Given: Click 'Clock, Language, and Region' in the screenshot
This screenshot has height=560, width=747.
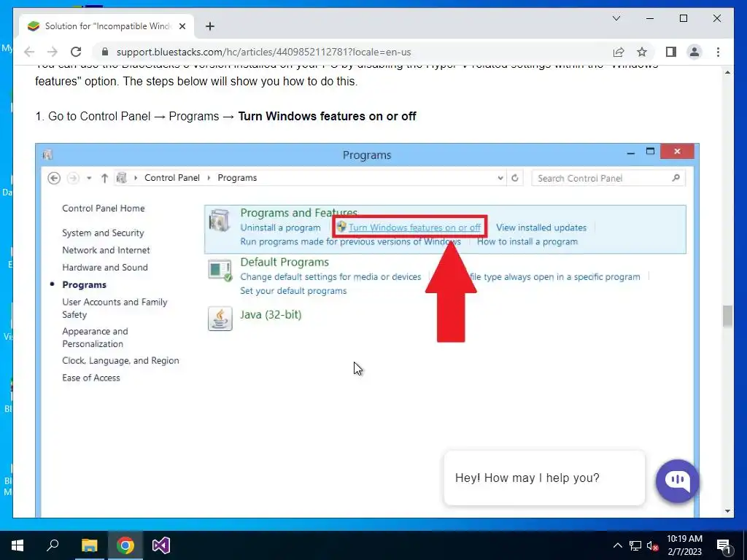Looking at the screenshot, I should pos(120,360).
